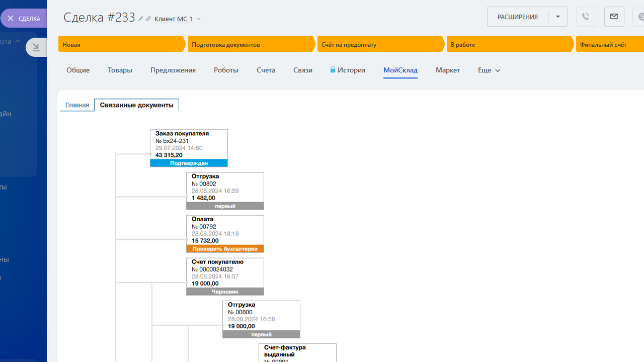Set deal stage to Подготовка документов
The image size is (644, 362).
click(x=251, y=44)
